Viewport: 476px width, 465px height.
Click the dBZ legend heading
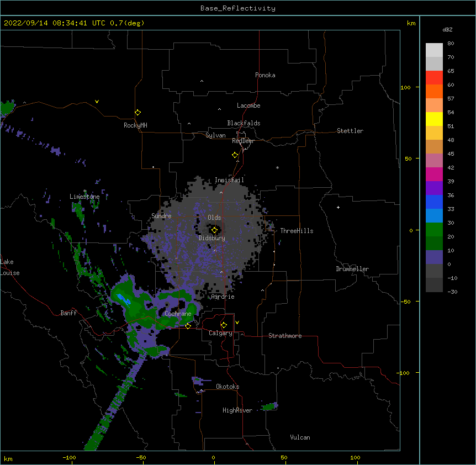tap(447, 29)
